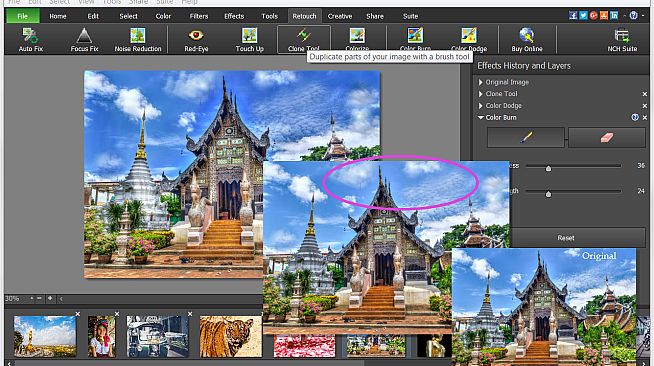
Task: Select the Red-Eye removal tool
Action: tap(196, 40)
